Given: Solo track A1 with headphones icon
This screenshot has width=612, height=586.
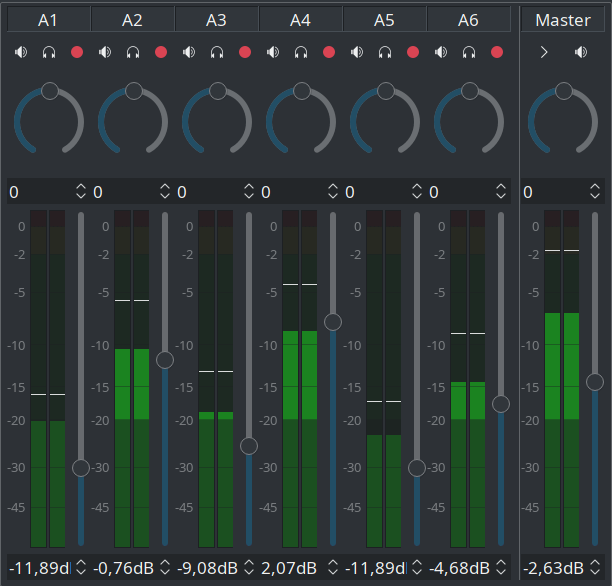Looking at the screenshot, I should pyautogui.click(x=49, y=52).
